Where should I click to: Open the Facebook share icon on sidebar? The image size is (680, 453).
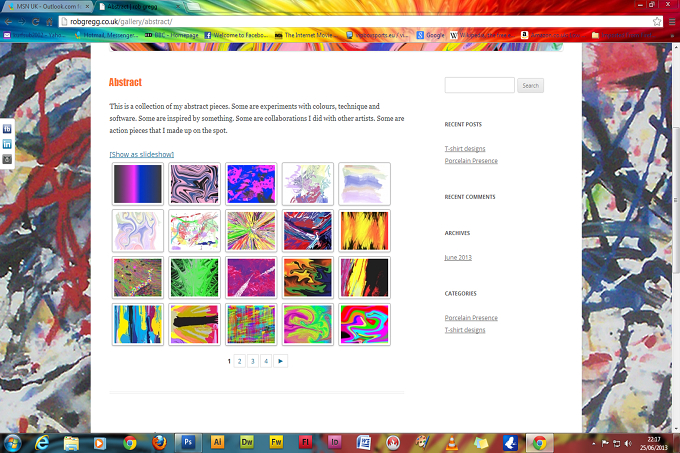[x=7, y=129]
